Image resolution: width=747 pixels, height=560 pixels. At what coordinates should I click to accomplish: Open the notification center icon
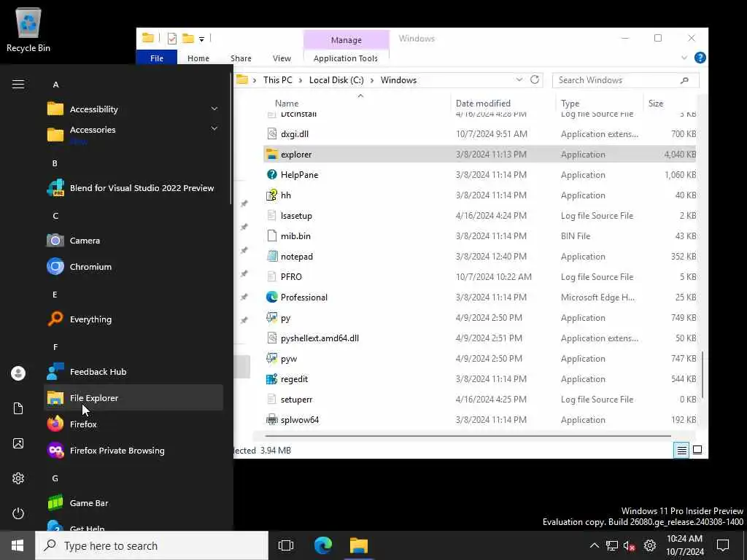pos(723,545)
